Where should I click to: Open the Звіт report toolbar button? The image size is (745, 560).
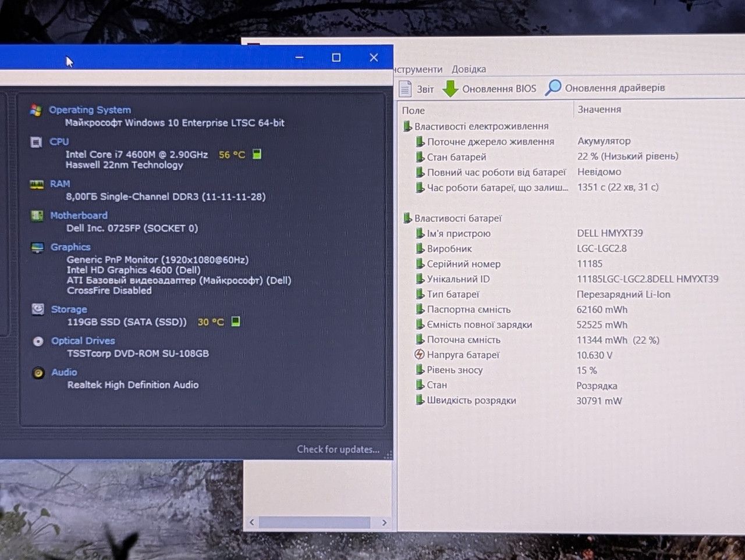click(416, 89)
